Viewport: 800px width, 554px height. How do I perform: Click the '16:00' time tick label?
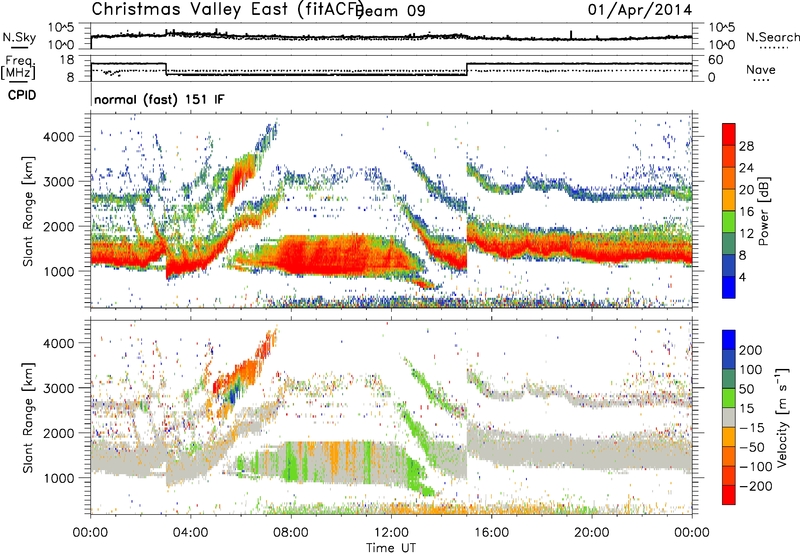491,533
